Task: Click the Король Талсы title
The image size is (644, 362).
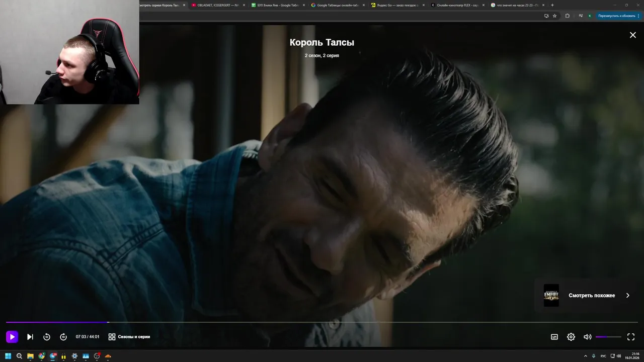Action: coord(322,43)
